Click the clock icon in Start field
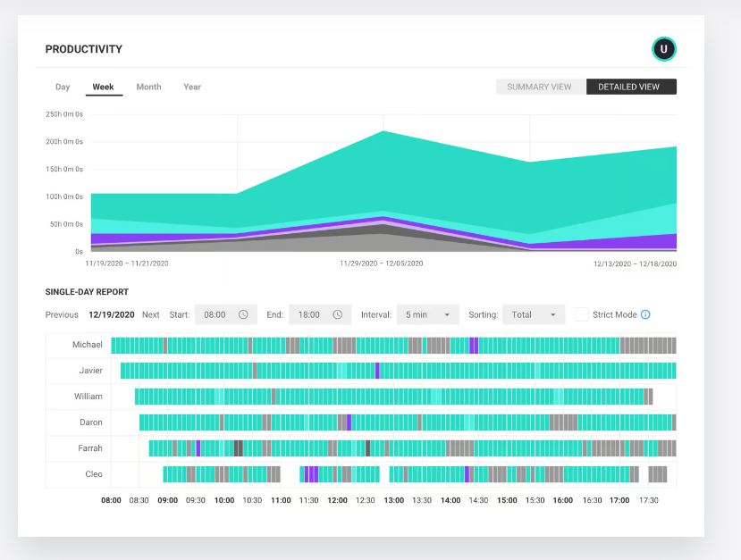Viewport: 741px width, 560px height. pyautogui.click(x=243, y=314)
